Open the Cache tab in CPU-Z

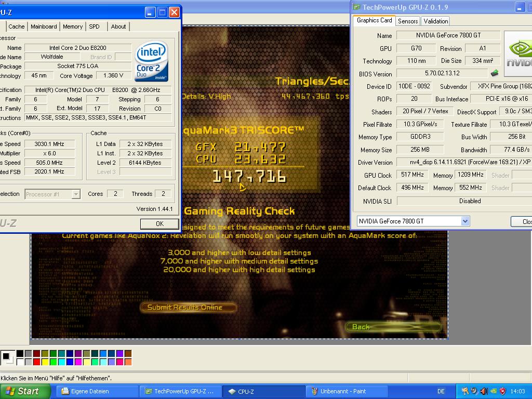click(x=16, y=26)
